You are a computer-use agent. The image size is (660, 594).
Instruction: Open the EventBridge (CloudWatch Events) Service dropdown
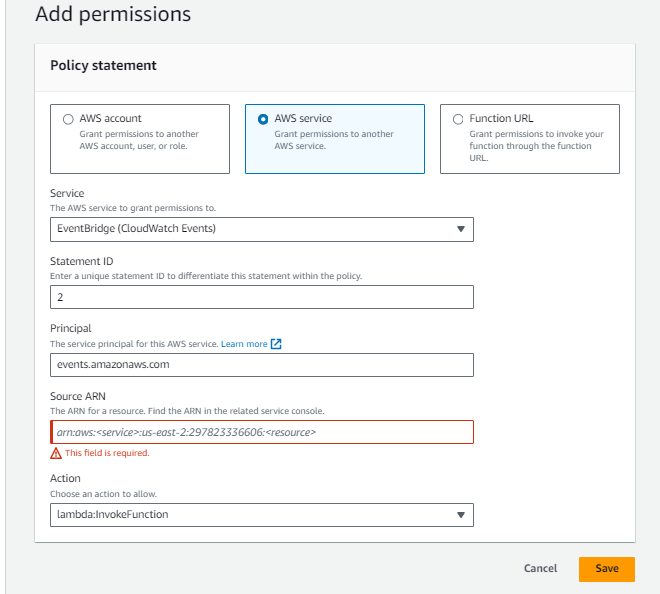(x=261, y=229)
